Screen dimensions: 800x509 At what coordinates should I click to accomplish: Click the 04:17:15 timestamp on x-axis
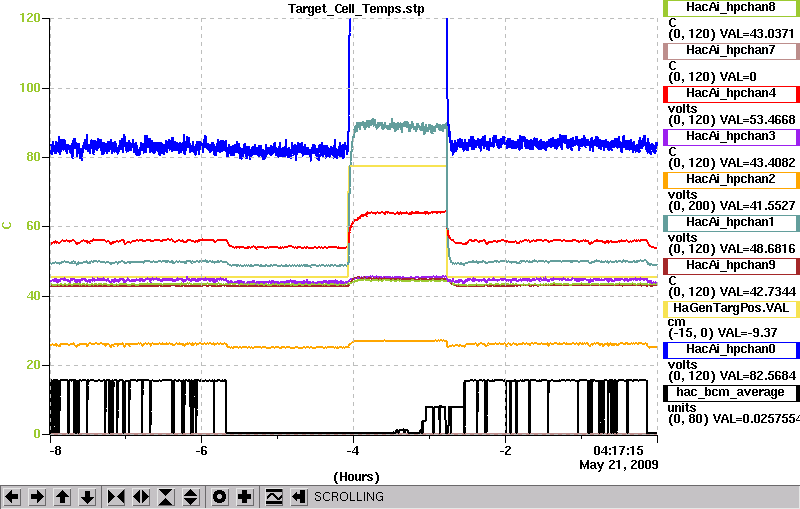[x=618, y=451]
